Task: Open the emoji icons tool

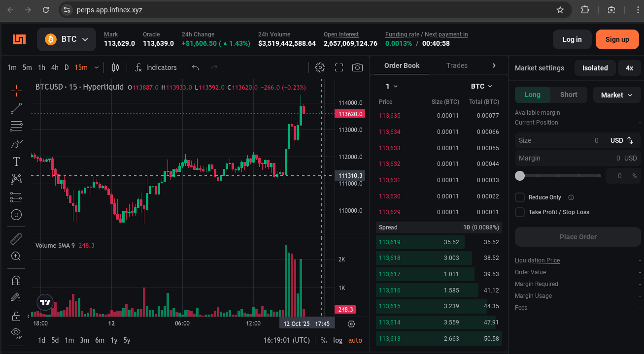Action: (x=16, y=215)
